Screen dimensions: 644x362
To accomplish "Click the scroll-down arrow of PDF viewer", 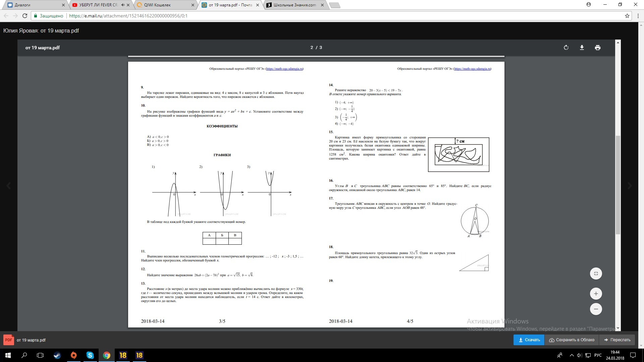I will point(618,329).
